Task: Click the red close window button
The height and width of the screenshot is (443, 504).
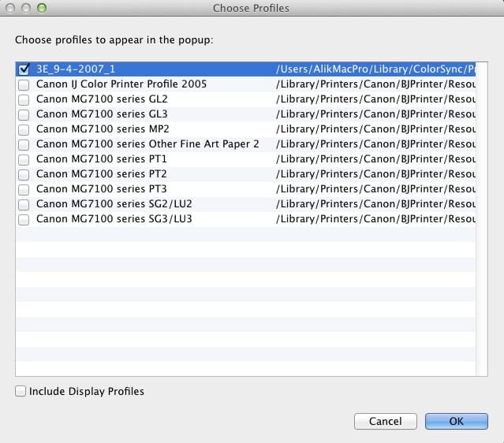Action: [x=10, y=8]
